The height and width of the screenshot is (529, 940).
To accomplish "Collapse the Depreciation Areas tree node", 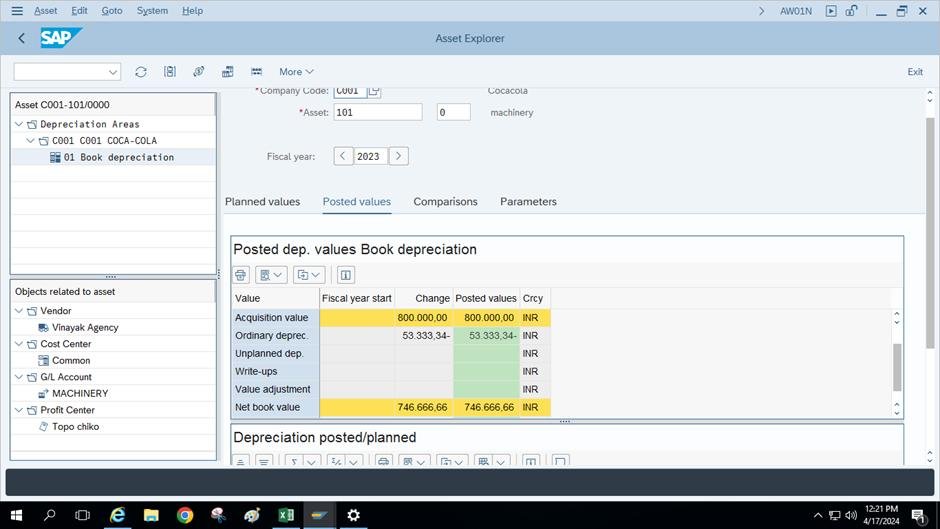I will (x=19, y=124).
